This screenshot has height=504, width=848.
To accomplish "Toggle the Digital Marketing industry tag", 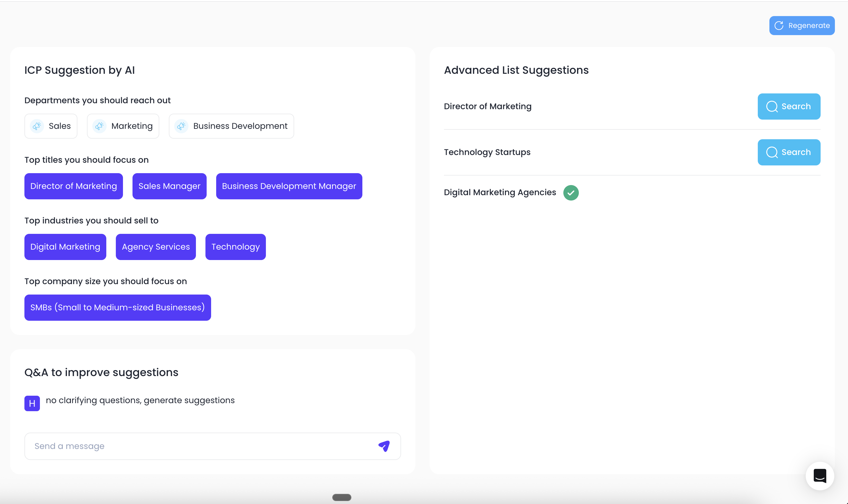I will coord(65,247).
